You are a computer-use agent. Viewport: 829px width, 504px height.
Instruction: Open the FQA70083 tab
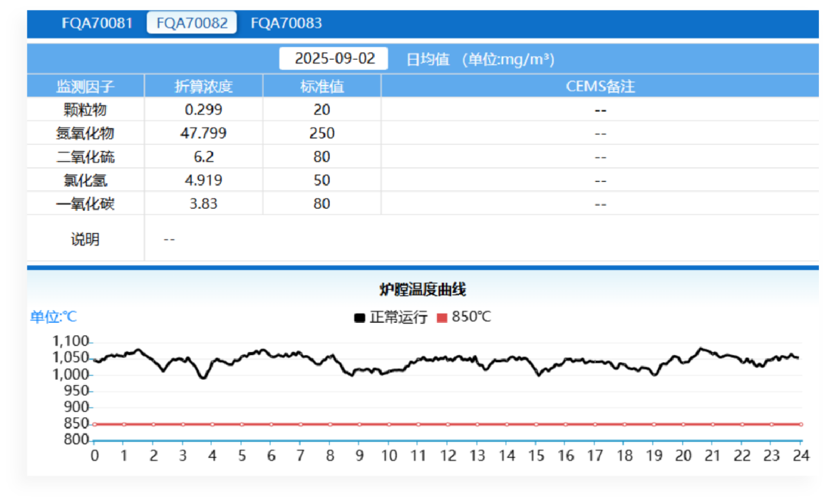click(286, 23)
